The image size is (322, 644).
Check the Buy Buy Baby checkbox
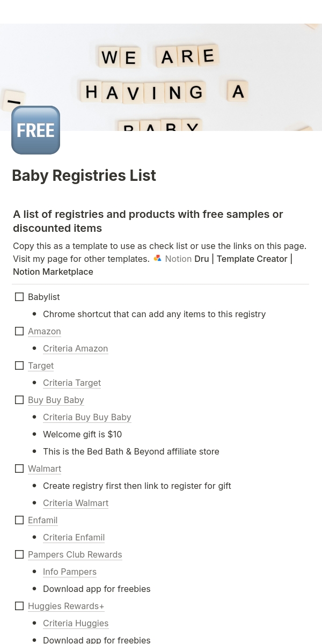click(19, 400)
